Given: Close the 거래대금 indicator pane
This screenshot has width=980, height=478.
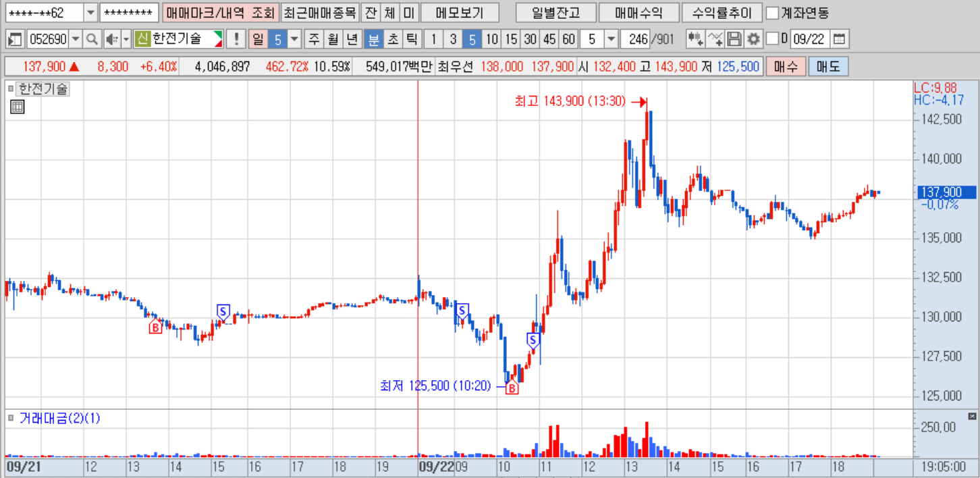Looking at the screenshot, I should tap(973, 416).
